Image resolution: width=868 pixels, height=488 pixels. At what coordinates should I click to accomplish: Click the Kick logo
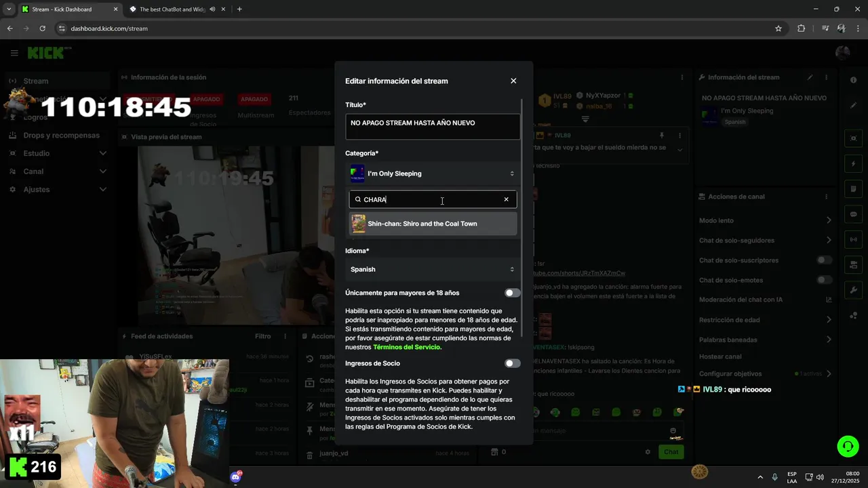click(x=45, y=53)
